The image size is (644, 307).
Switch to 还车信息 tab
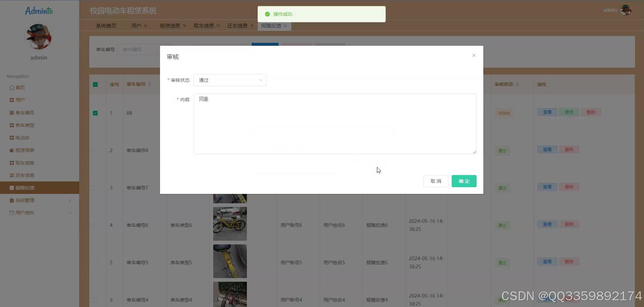(x=237, y=26)
